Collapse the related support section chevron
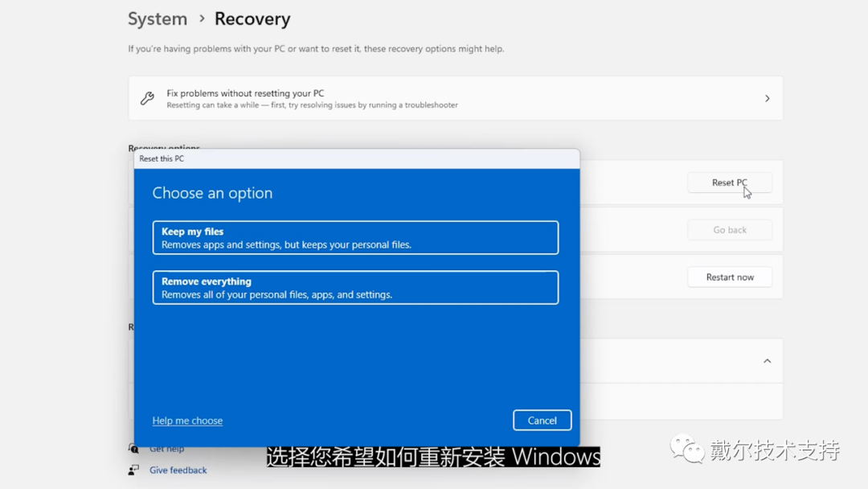 (x=768, y=361)
